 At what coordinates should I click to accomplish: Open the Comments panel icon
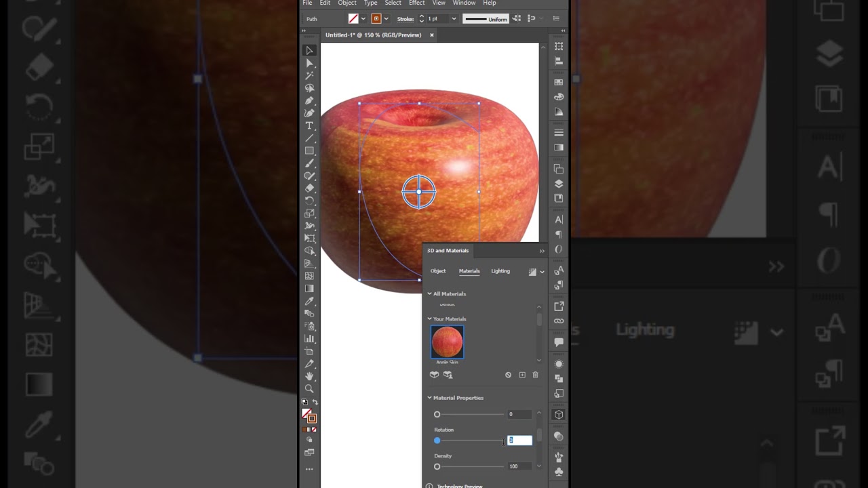coord(559,343)
